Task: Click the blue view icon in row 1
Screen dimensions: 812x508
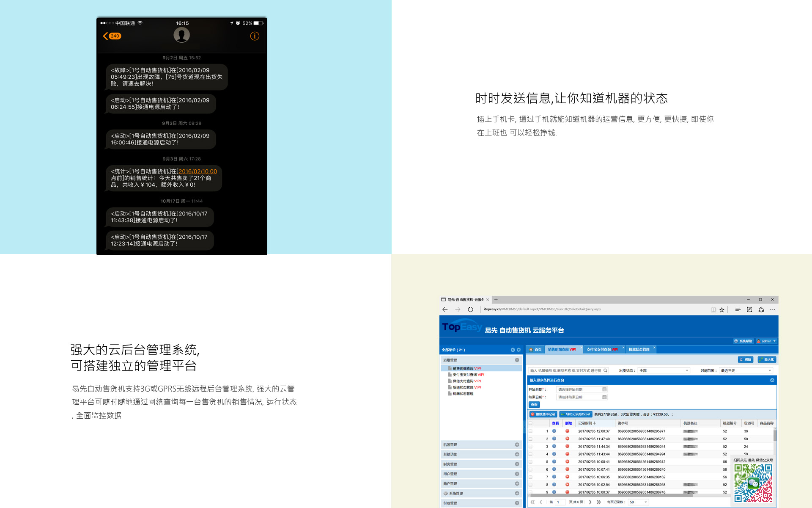Action: [x=554, y=431]
